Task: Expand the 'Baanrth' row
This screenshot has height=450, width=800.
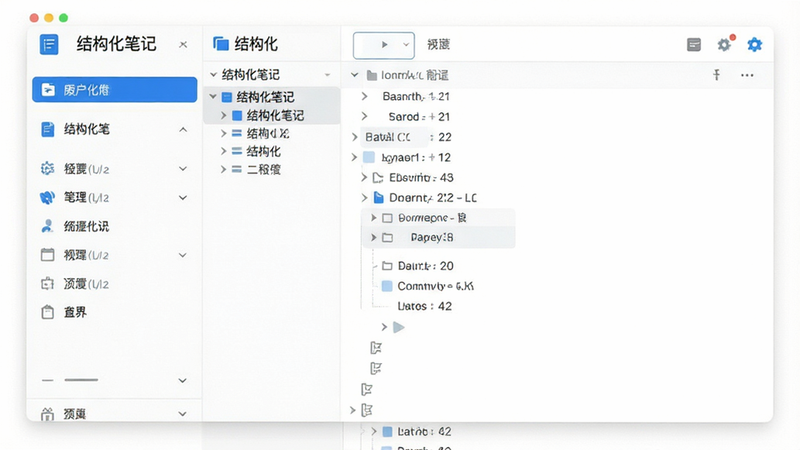Action: [364, 96]
